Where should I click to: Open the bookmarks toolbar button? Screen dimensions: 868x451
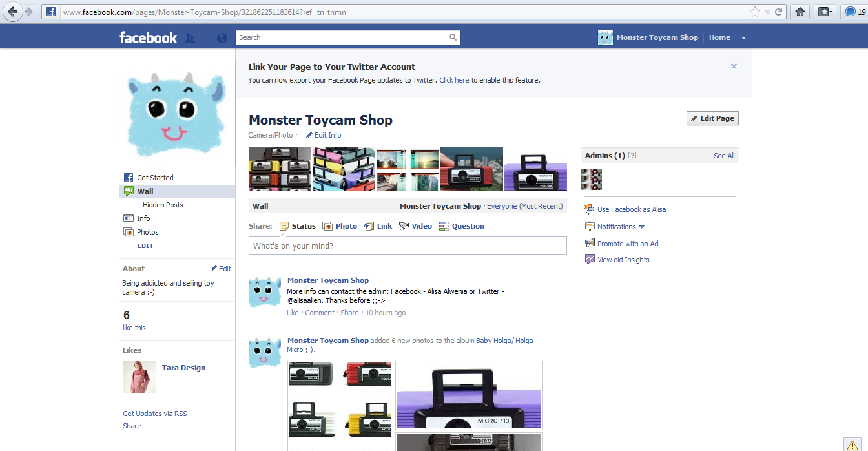point(825,12)
